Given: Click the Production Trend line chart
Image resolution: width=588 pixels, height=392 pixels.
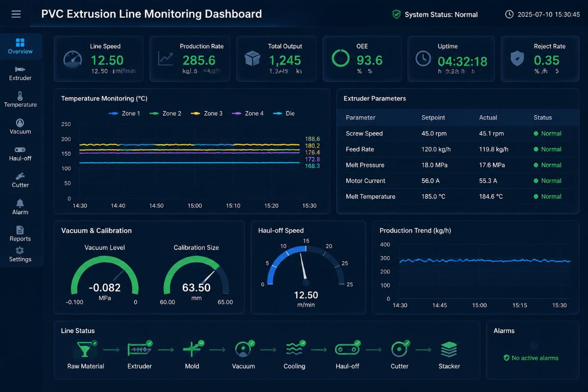Looking at the screenshot, I should (485, 261).
